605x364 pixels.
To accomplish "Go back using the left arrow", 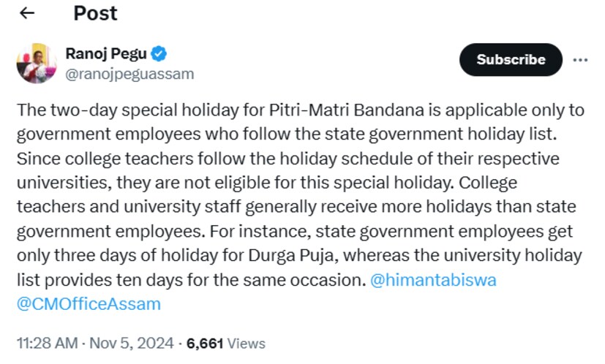I will pos(27,14).
